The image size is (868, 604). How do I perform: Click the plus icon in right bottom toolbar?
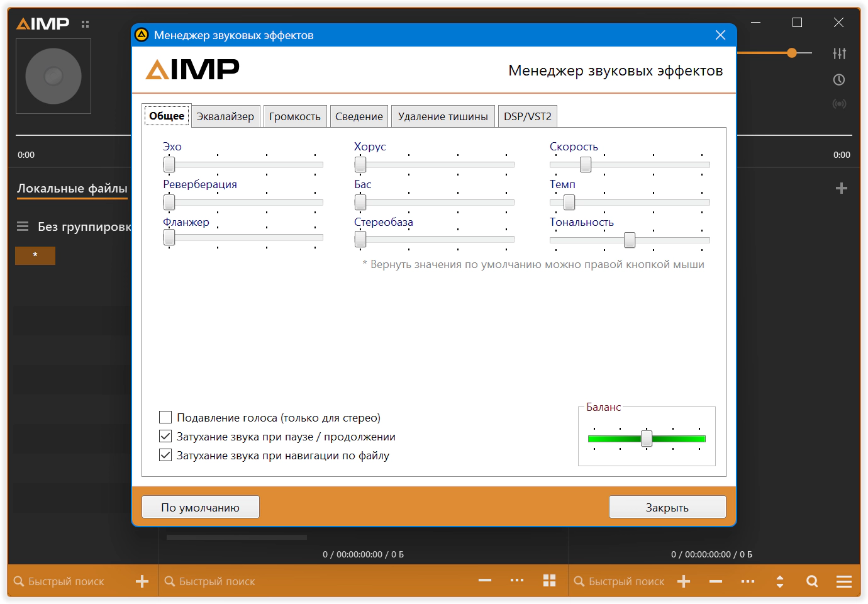(684, 581)
